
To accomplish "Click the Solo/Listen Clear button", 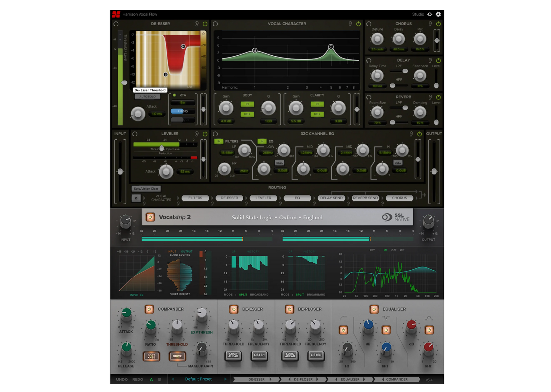I will coord(146,189).
